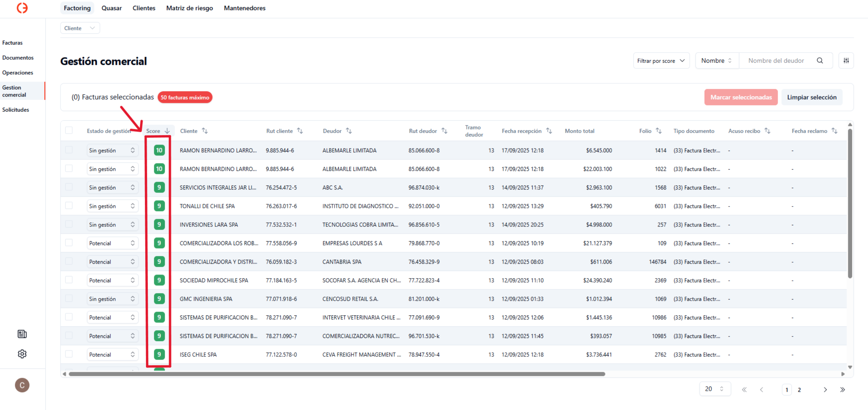The height and width of the screenshot is (410, 868).
Task: Open the column settings sliders icon
Action: coord(846,60)
